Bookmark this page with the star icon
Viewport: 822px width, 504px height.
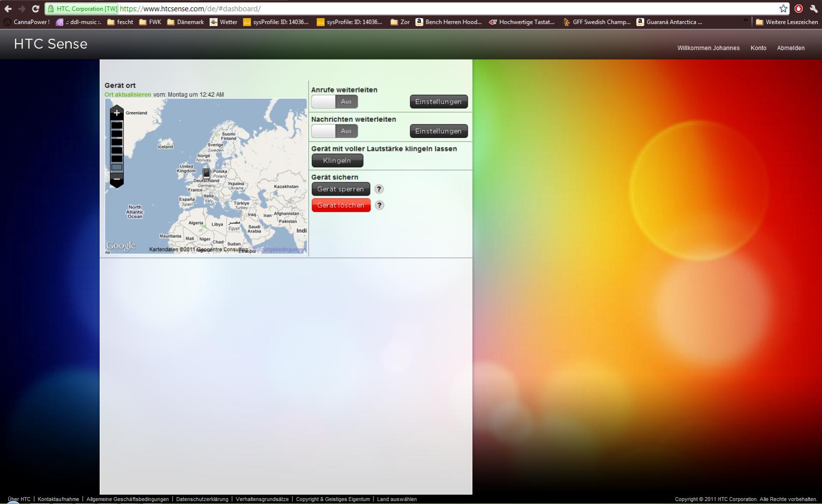[x=783, y=8]
